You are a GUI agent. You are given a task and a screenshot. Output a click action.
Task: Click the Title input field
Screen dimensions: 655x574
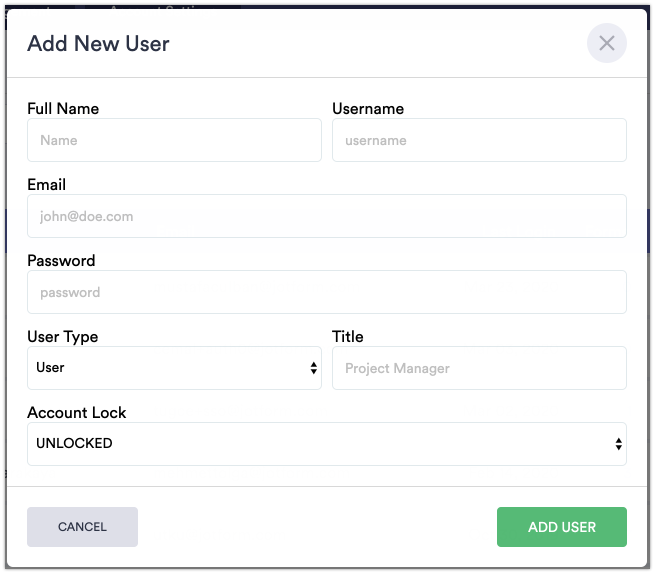click(479, 368)
